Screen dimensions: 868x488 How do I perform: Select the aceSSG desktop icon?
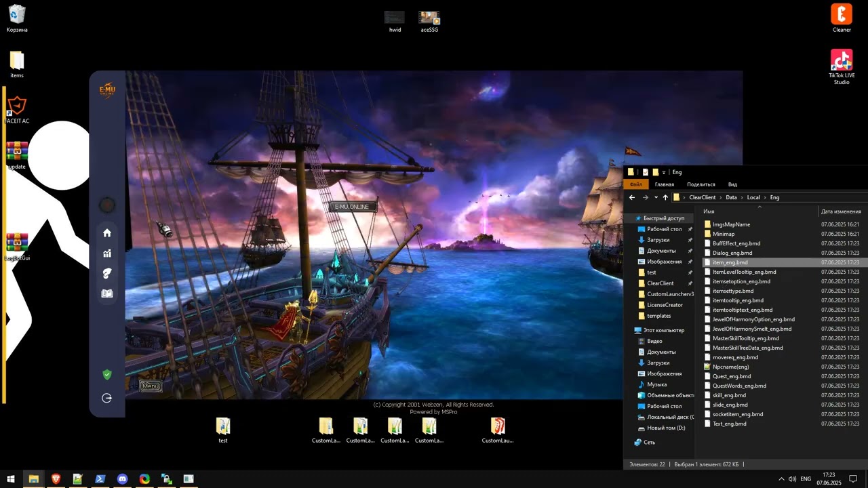(x=429, y=21)
